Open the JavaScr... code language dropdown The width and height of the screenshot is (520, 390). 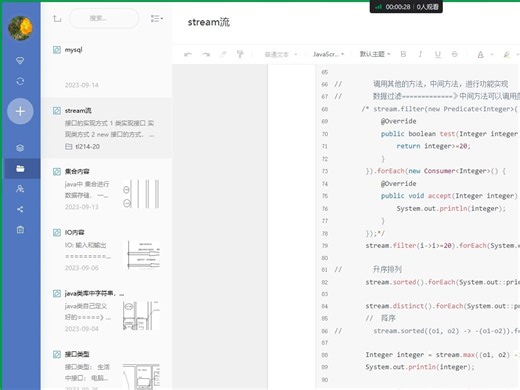click(328, 54)
